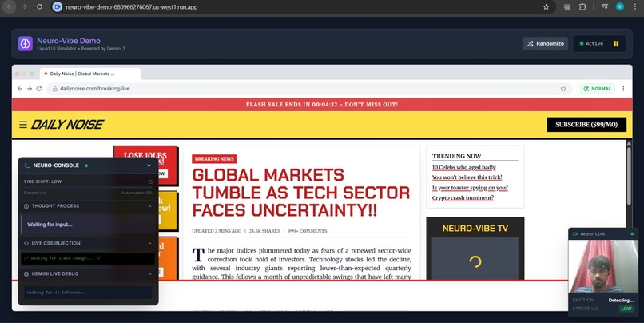Reload the Neuro-Vibe Demo page

pos(39,7)
